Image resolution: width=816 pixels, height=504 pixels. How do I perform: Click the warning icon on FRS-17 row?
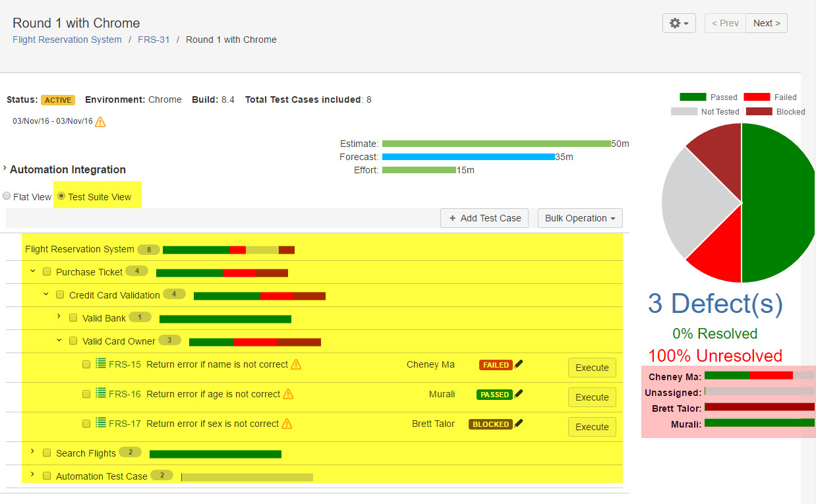point(287,424)
